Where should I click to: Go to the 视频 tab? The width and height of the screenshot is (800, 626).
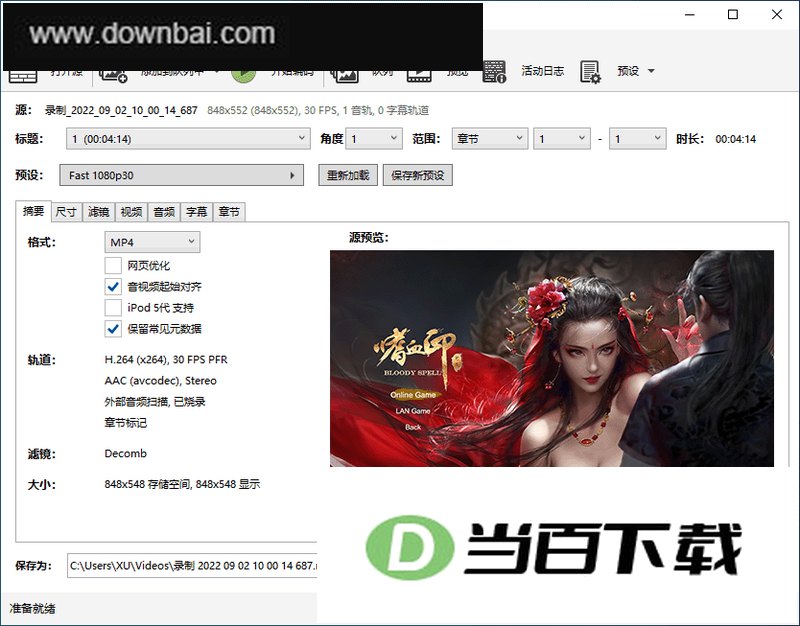click(x=131, y=212)
